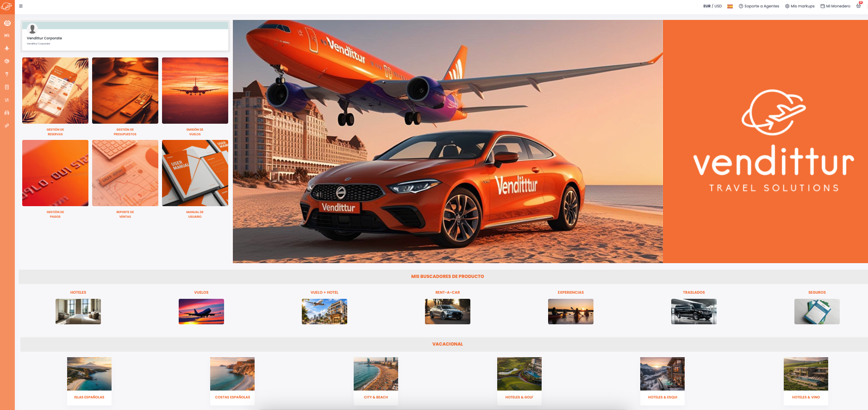868x410 pixels.
Task: Open the hotel bed icon in the sidebar
Action: [7, 35]
